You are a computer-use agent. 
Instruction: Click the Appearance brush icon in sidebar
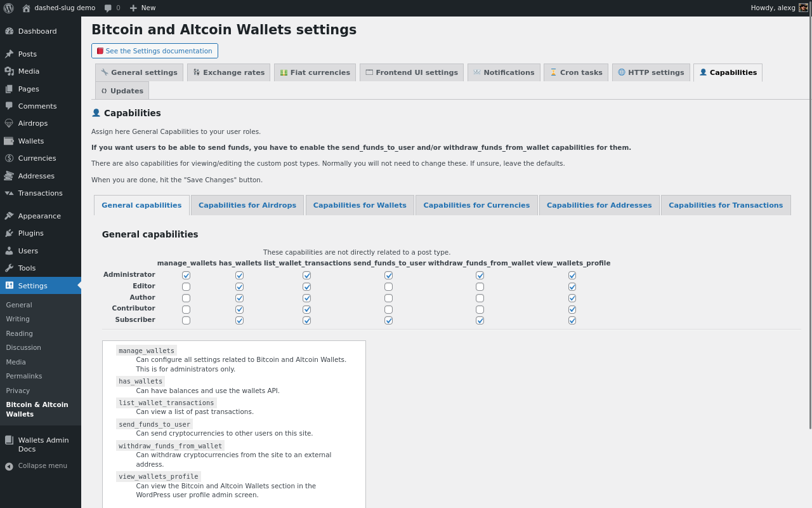tap(9, 216)
